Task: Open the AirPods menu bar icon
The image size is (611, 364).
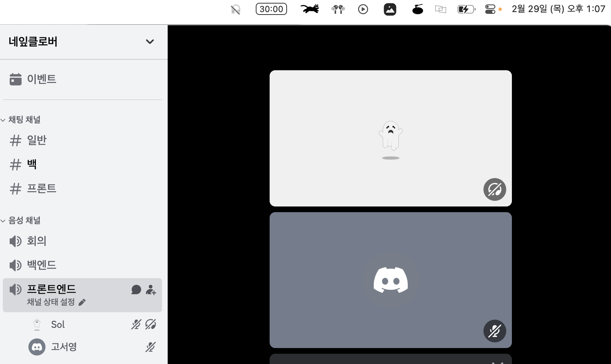Action: (338, 9)
